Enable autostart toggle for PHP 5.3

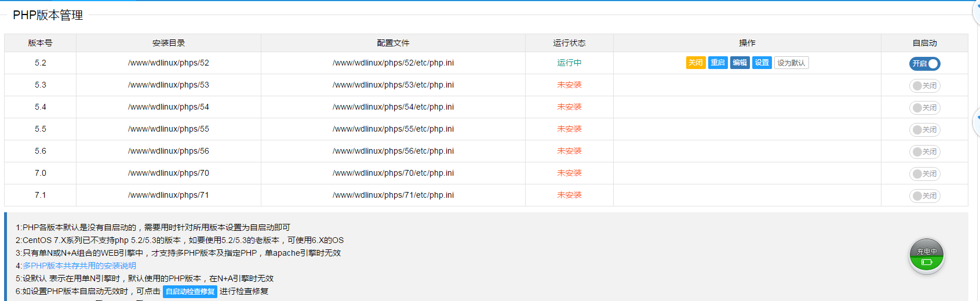tap(924, 86)
